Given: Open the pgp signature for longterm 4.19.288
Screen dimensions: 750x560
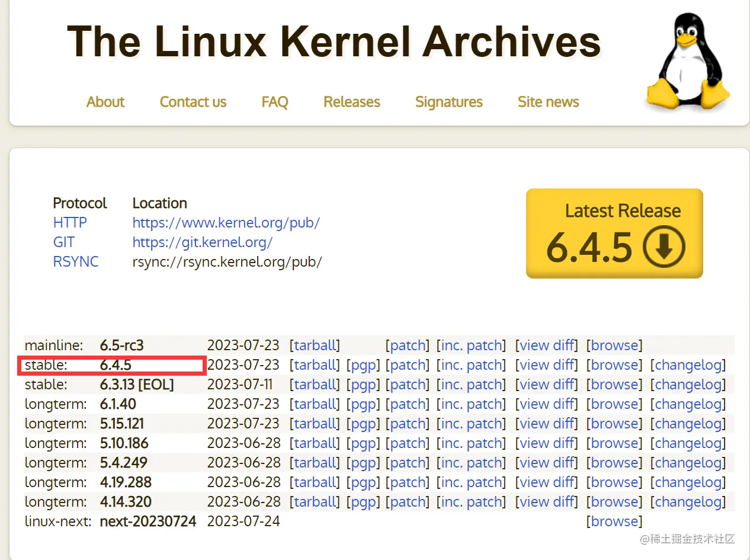Looking at the screenshot, I should click(x=363, y=483).
